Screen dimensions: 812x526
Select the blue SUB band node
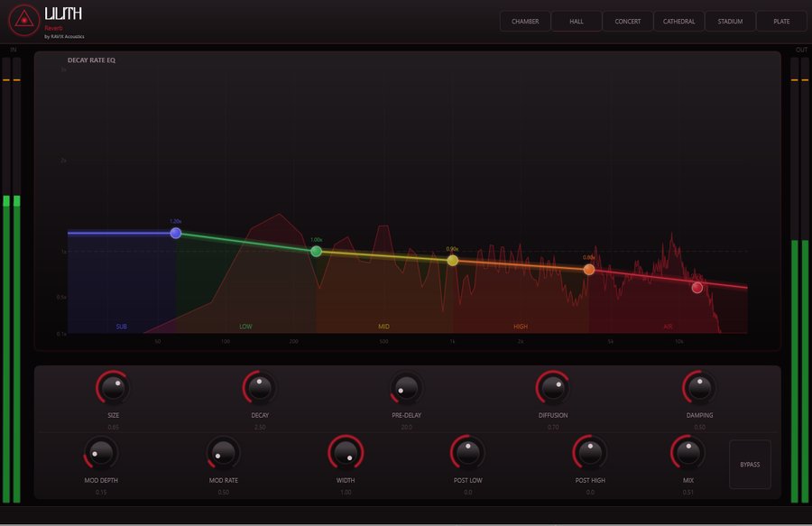click(176, 233)
